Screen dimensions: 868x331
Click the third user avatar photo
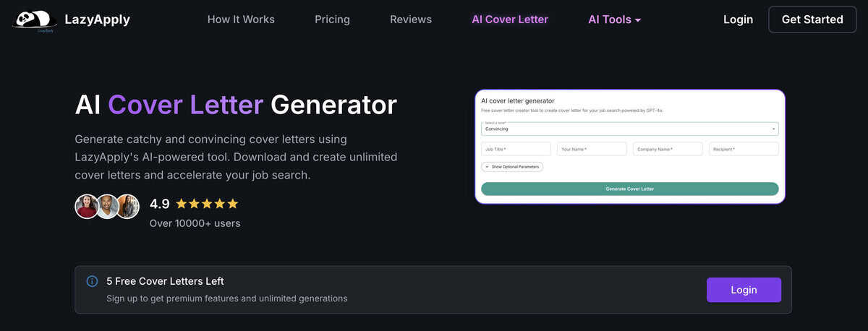point(127,207)
